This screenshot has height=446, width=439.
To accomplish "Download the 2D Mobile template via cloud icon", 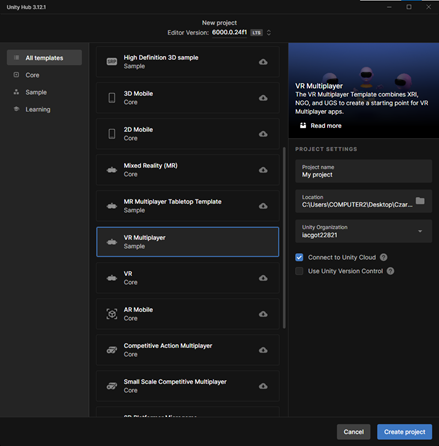I will pos(263,134).
